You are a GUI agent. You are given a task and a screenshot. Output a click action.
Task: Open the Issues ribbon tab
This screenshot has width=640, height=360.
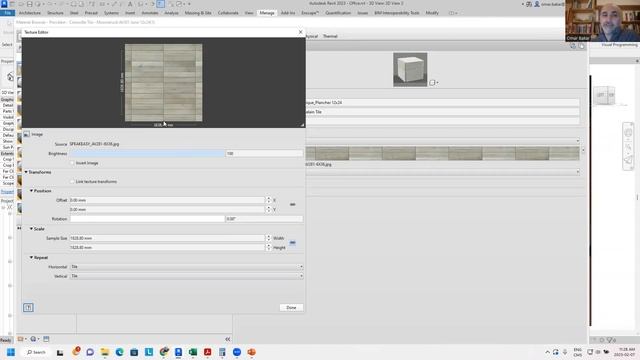(x=362, y=13)
